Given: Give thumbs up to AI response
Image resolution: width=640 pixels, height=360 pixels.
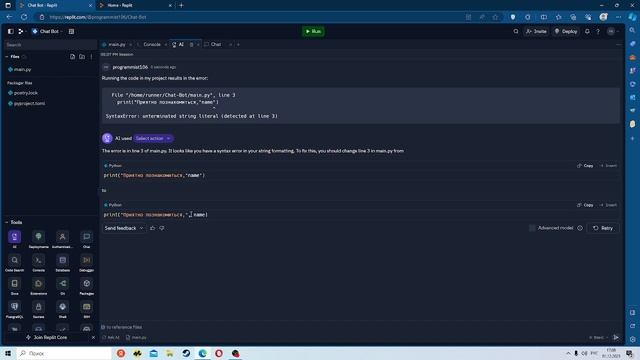Looking at the screenshot, I should (x=153, y=228).
